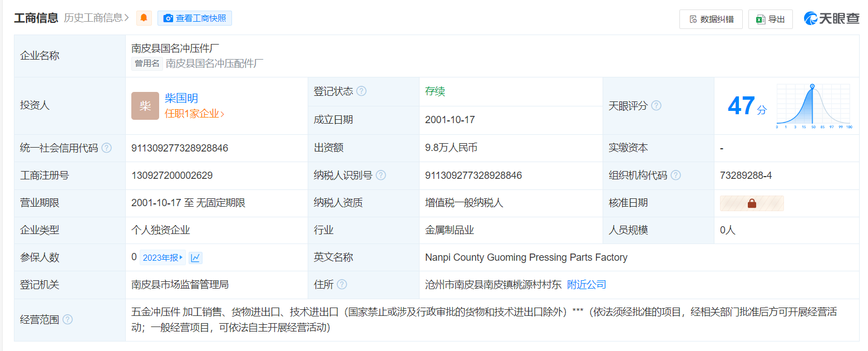Open 2023年报 dropdown
Image resolution: width=868 pixels, height=351 pixels.
coord(162,257)
